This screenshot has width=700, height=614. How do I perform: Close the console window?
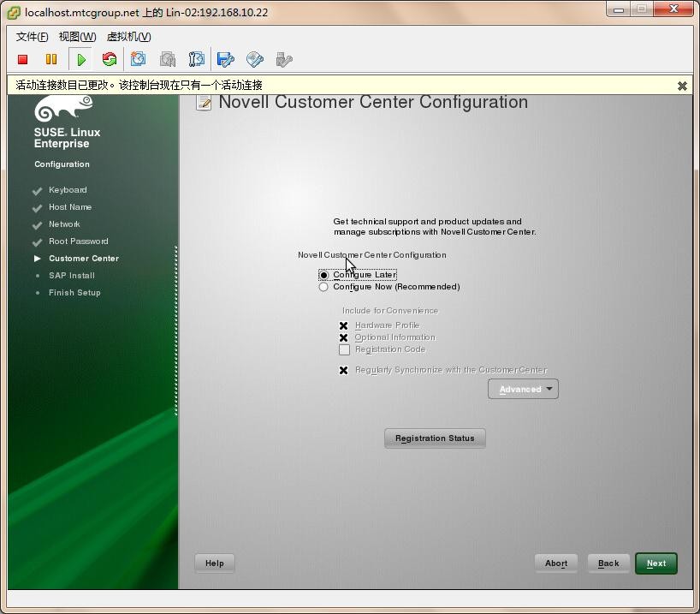[673, 9]
